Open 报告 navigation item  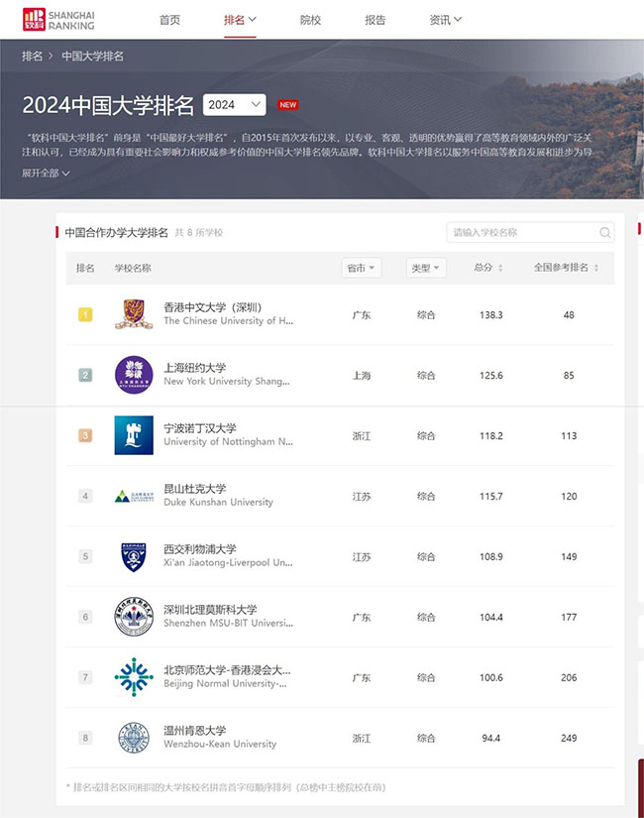tap(375, 20)
